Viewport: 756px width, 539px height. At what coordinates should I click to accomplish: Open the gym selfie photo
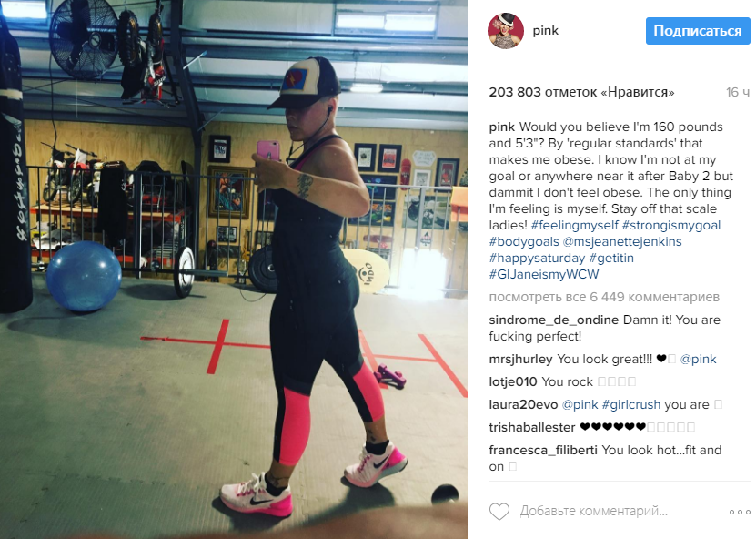pos(234,269)
